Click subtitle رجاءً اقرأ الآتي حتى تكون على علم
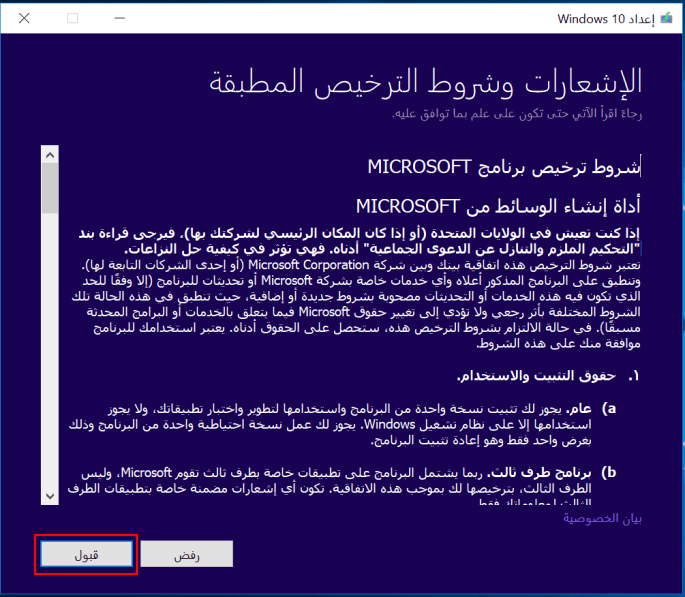 pos(517,114)
